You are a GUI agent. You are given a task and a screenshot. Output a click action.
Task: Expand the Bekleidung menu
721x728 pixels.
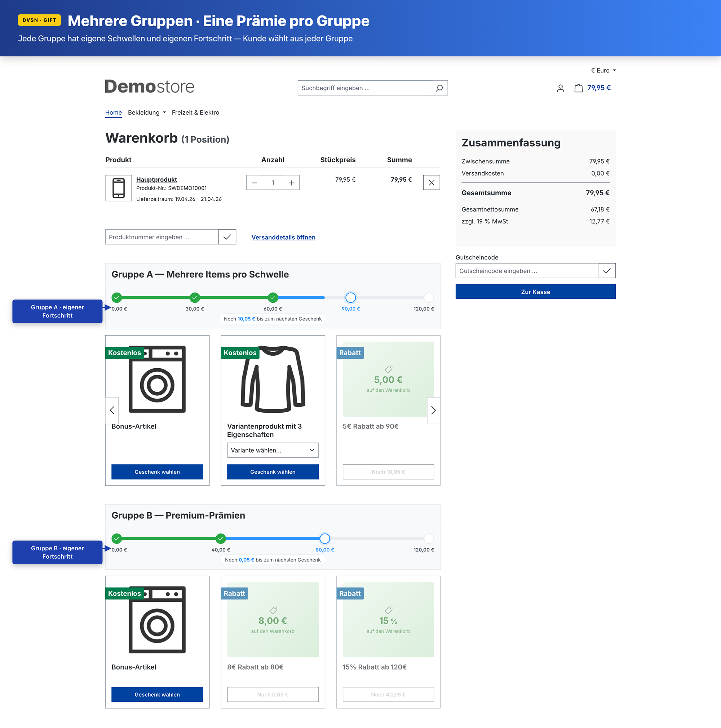click(147, 113)
